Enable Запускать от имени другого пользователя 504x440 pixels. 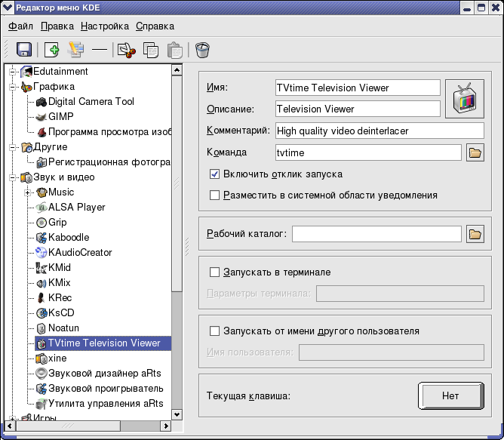(x=214, y=331)
